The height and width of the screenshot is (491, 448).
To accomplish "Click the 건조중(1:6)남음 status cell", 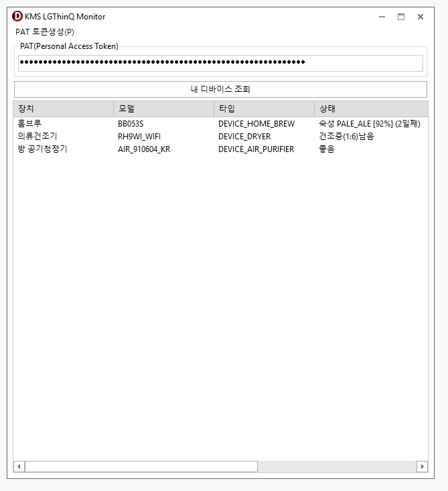I will [x=346, y=137].
